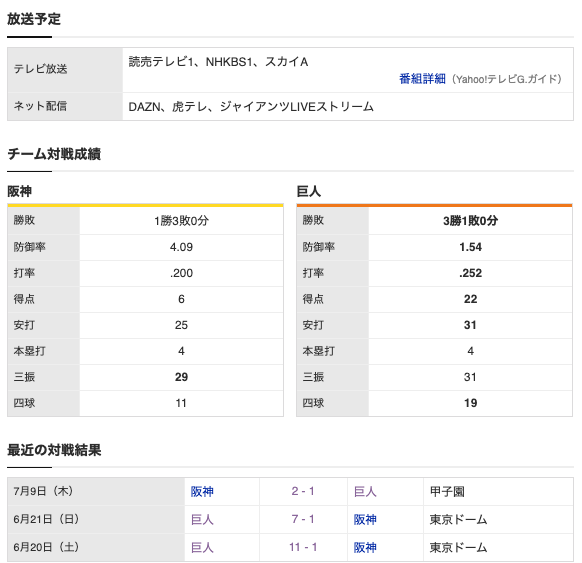Viewport: 582px width, 563px height.
Task: Open 巨人 link in 6月21日 row
Action: (202, 519)
